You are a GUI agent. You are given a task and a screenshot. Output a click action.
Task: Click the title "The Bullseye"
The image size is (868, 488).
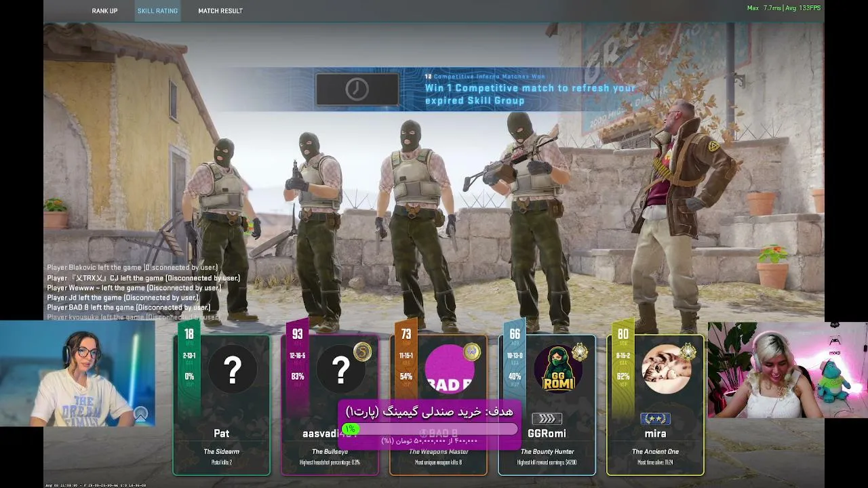330,451
